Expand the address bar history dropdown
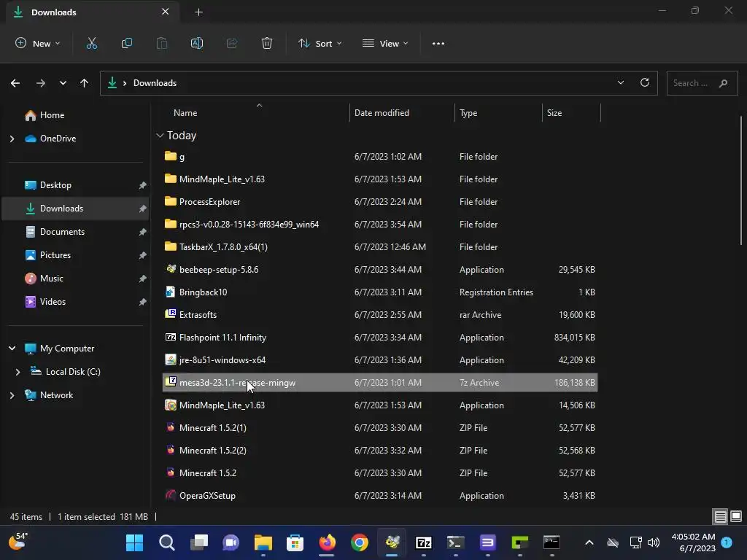This screenshot has width=747, height=560. (x=620, y=83)
